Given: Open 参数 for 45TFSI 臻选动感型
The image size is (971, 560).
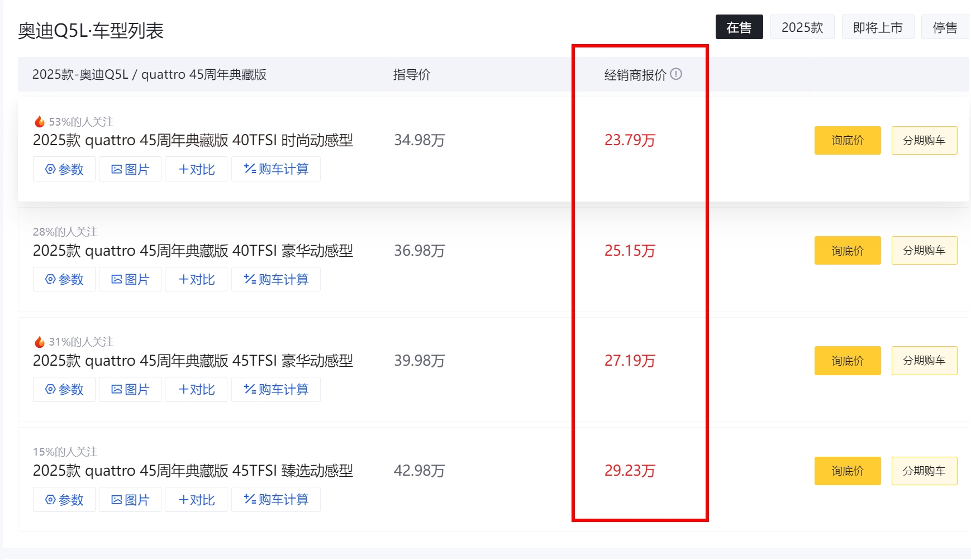Looking at the screenshot, I should tap(64, 499).
